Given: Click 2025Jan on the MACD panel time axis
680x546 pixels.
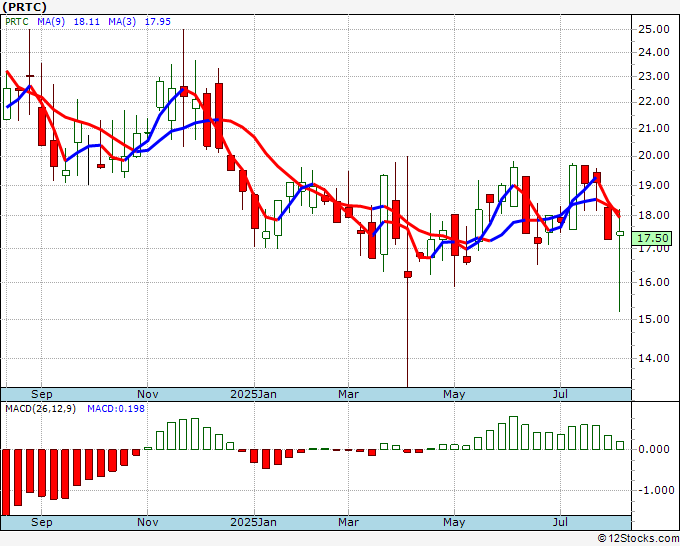Looking at the screenshot, I should (253, 522).
